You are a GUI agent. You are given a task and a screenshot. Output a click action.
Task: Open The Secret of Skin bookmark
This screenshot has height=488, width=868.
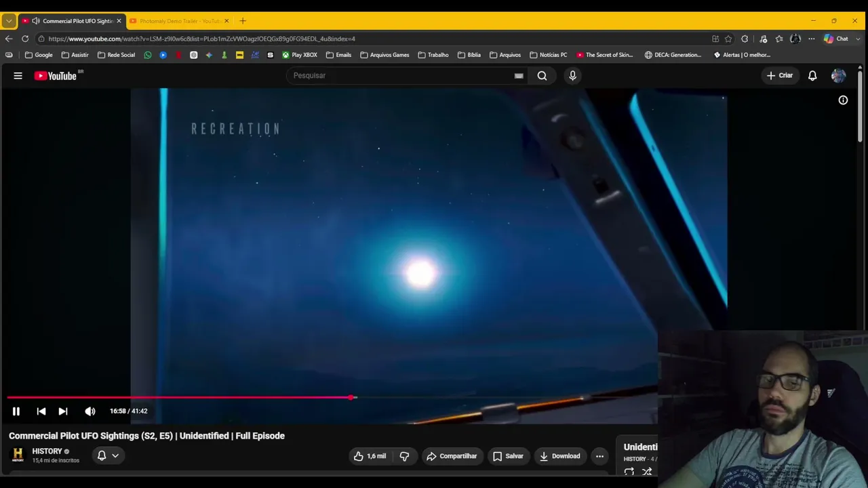(x=605, y=55)
